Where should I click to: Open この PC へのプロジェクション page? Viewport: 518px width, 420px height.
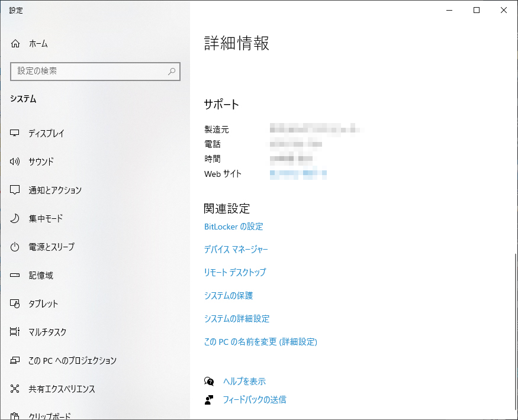click(72, 361)
